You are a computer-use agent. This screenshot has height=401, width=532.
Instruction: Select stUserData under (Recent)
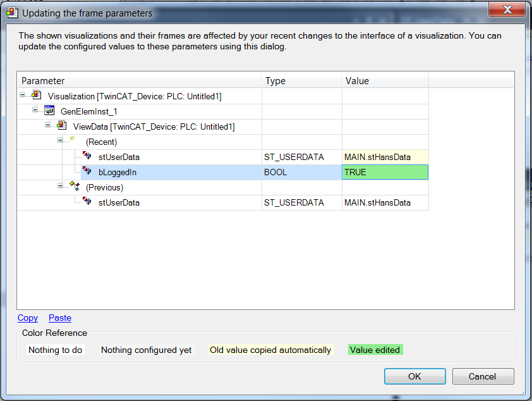tap(119, 157)
